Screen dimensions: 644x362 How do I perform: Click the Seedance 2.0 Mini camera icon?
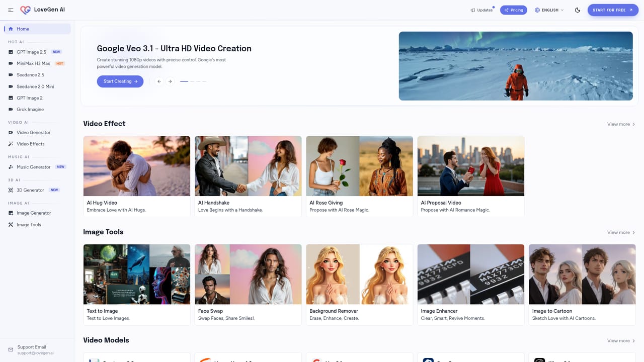point(11,86)
